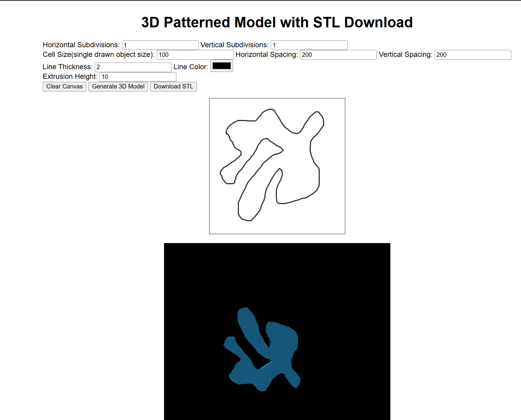Click the Cell Size label text
Viewport: 521px width, 420px height.
point(99,54)
